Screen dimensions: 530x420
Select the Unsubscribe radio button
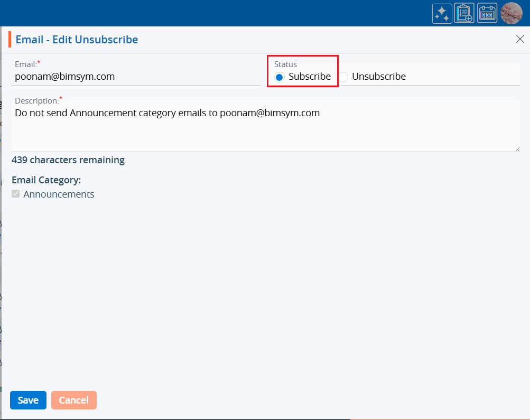click(x=343, y=77)
